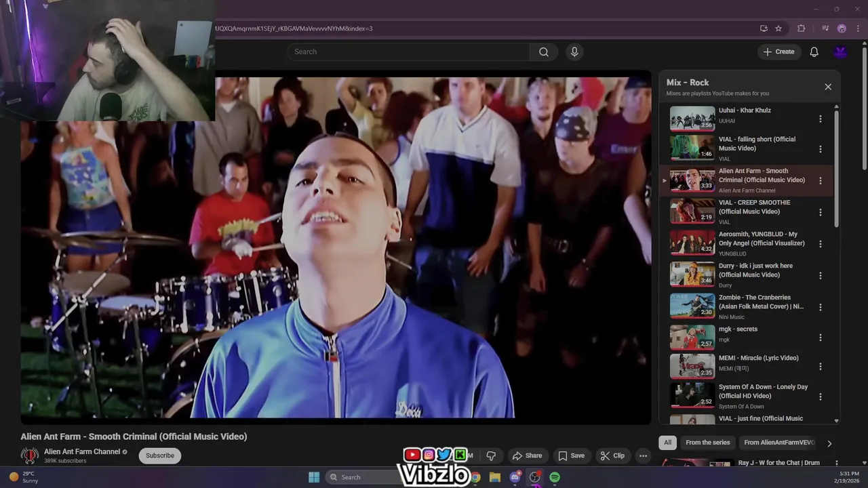Open options for MEMI - Miracle
This screenshot has height=488, width=868.
tap(820, 367)
